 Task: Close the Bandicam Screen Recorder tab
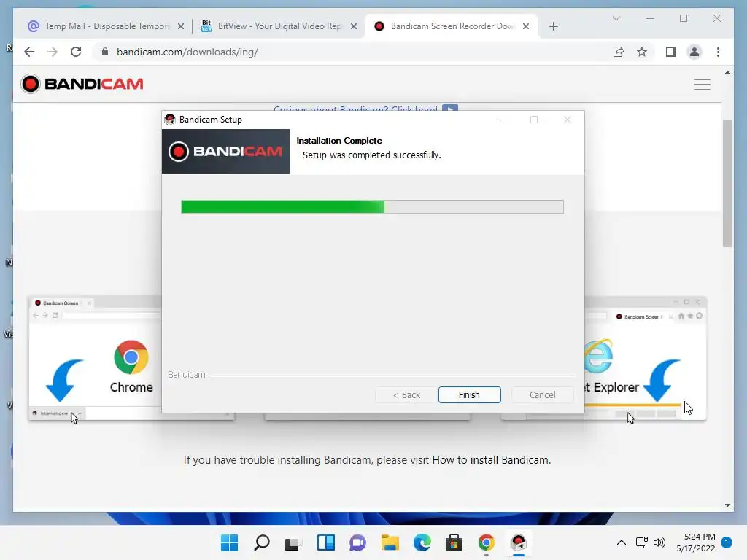pos(526,27)
